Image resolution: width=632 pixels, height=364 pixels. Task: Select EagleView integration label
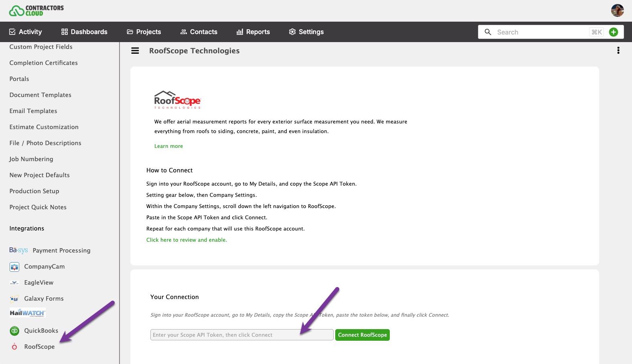coord(38,283)
